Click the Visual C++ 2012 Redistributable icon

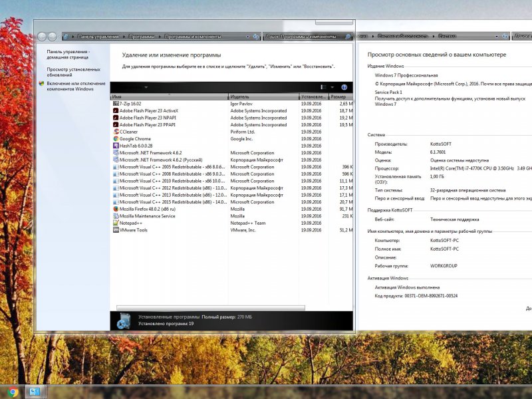click(116, 188)
